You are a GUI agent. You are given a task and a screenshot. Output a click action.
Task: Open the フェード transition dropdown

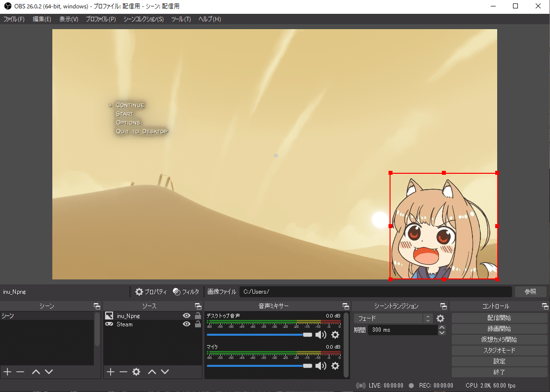pos(393,318)
